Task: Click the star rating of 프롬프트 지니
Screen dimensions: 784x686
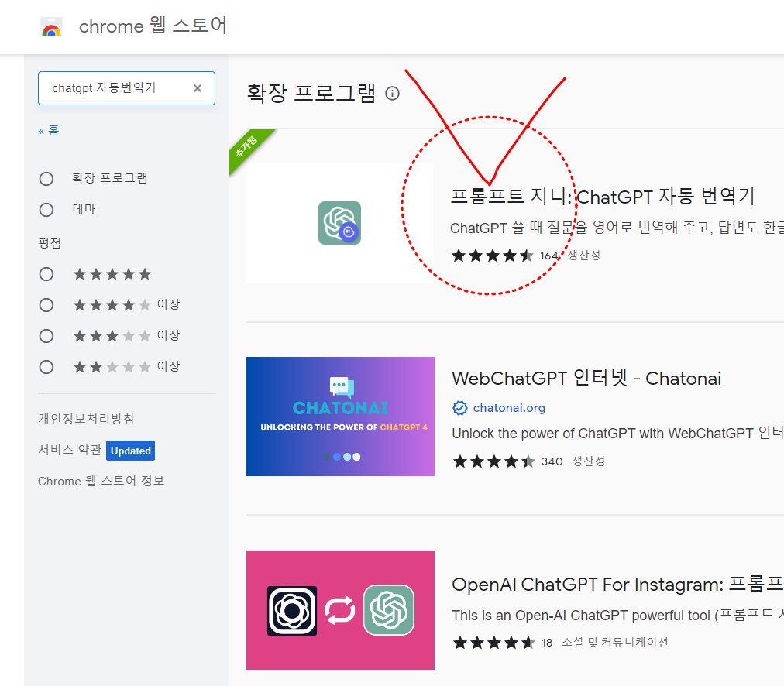Action: click(492, 256)
